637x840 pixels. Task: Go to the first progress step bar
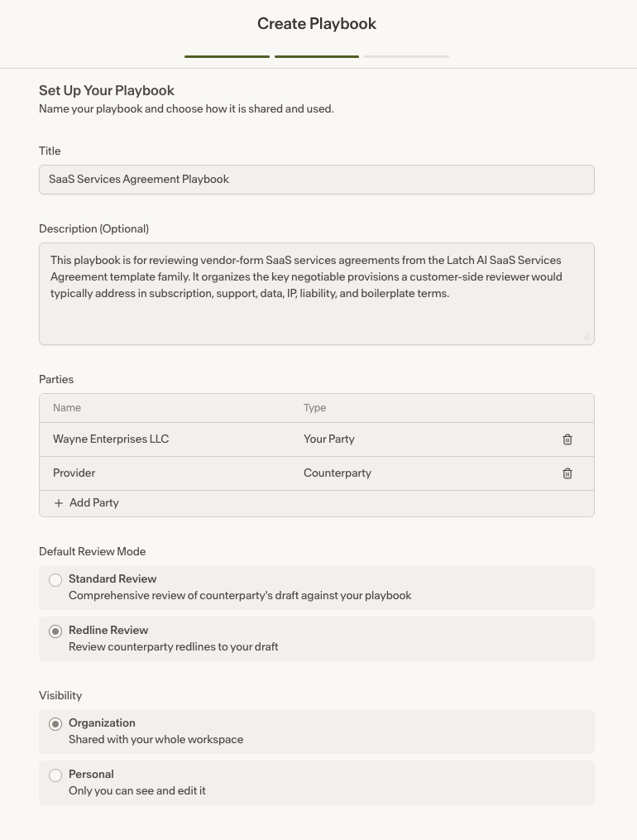click(x=227, y=56)
